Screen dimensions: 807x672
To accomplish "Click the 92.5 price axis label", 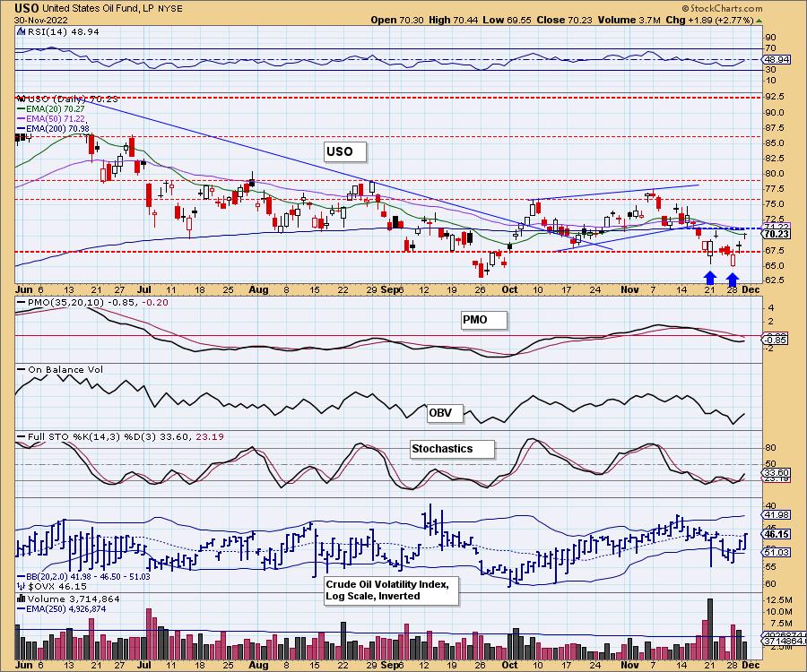I will 776,97.
